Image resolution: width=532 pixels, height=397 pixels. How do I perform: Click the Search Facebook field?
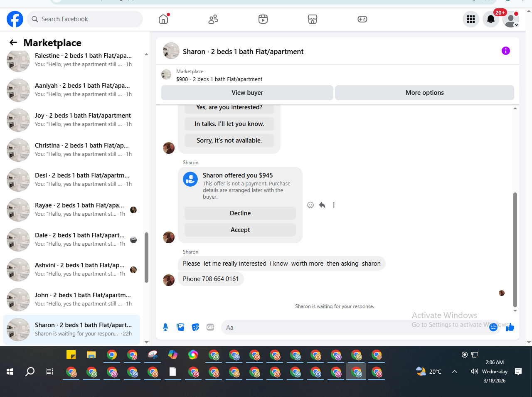[x=85, y=19]
